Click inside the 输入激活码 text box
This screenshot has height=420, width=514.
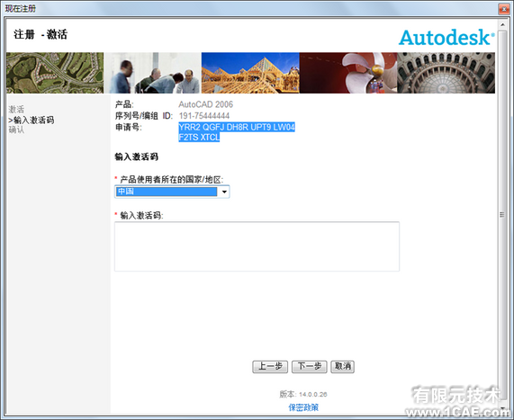(257, 246)
